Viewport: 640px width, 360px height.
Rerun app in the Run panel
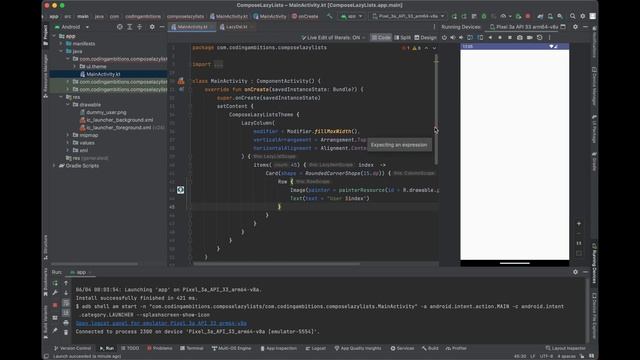tap(55, 283)
